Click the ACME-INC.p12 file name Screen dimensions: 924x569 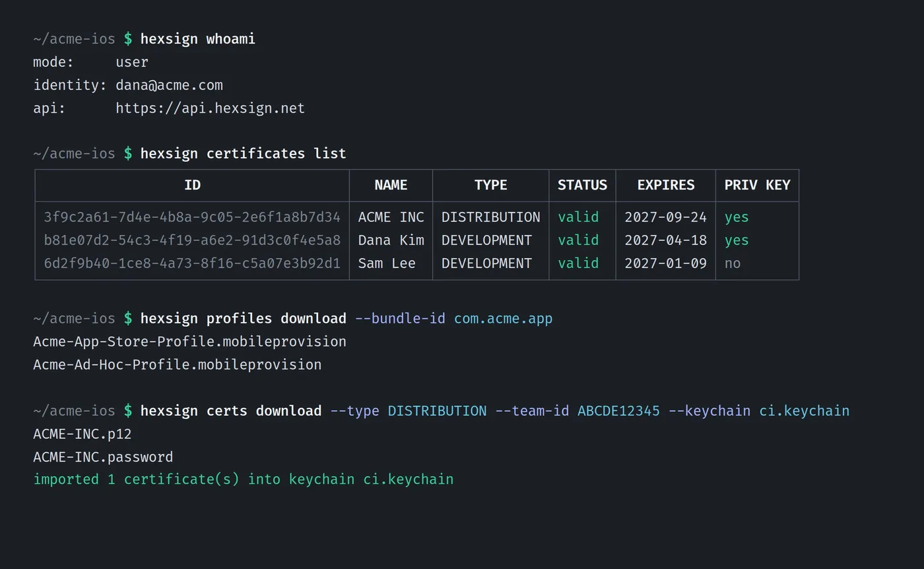tap(82, 434)
